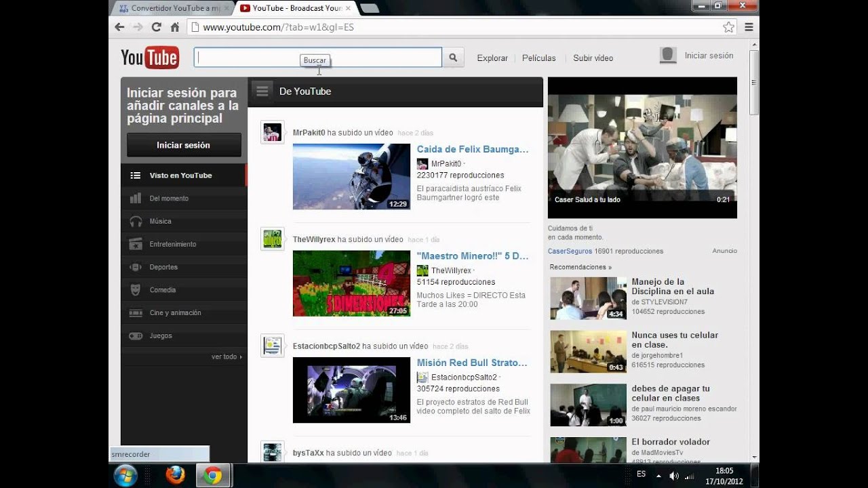The width and height of the screenshot is (868, 488).
Task: Click the YouTube logo
Action: coord(150,58)
